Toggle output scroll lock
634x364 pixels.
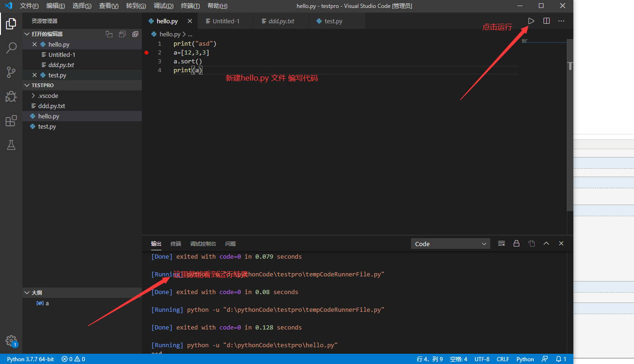516,243
